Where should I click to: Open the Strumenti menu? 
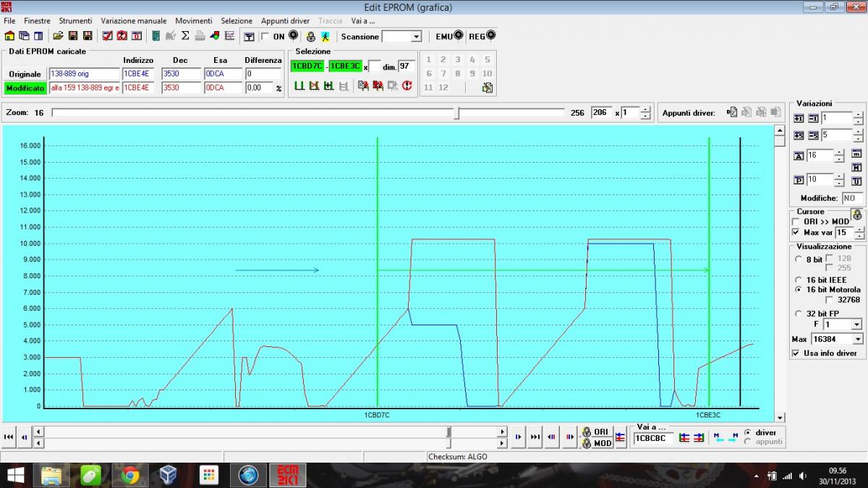point(75,21)
